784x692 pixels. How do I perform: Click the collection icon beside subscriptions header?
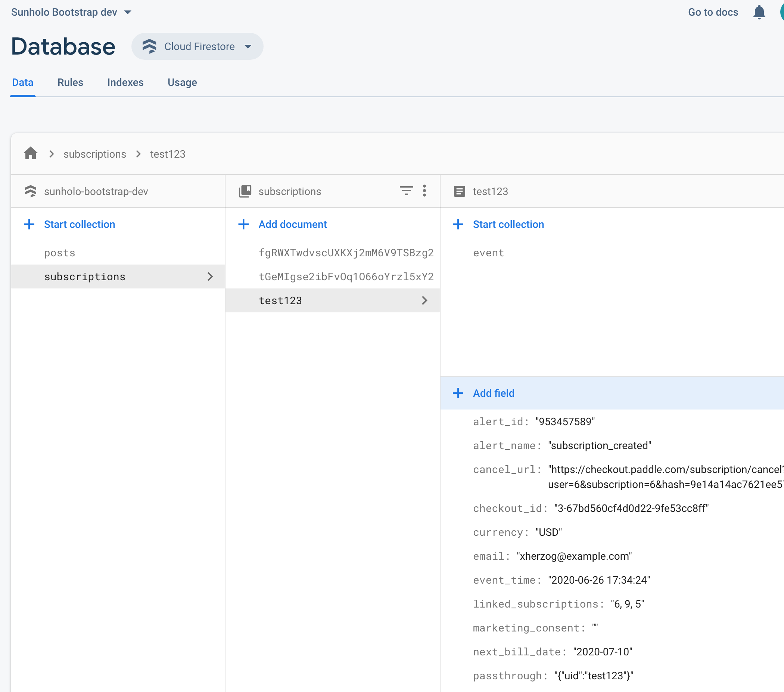pos(245,191)
